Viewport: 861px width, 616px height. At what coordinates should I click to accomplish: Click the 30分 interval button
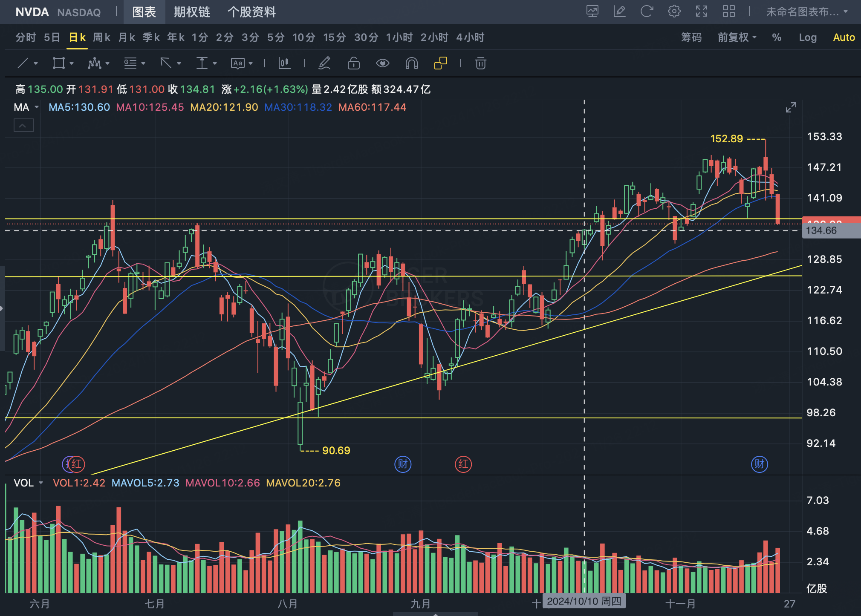[x=366, y=37]
